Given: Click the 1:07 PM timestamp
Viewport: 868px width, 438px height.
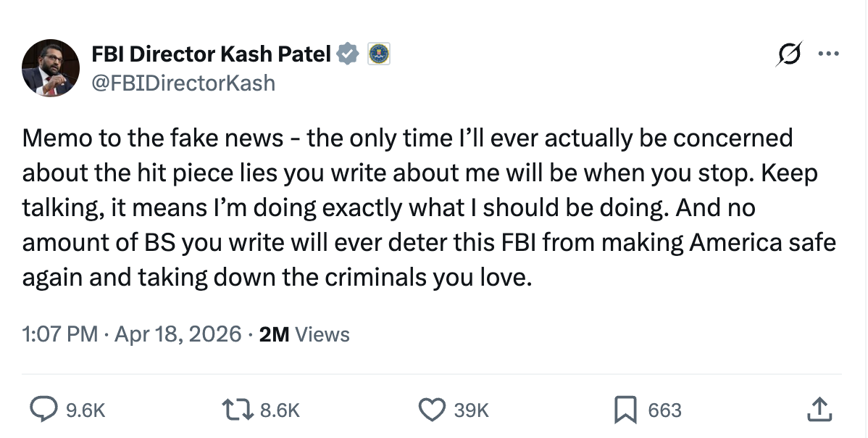Looking at the screenshot, I should click(x=59, y=334).
